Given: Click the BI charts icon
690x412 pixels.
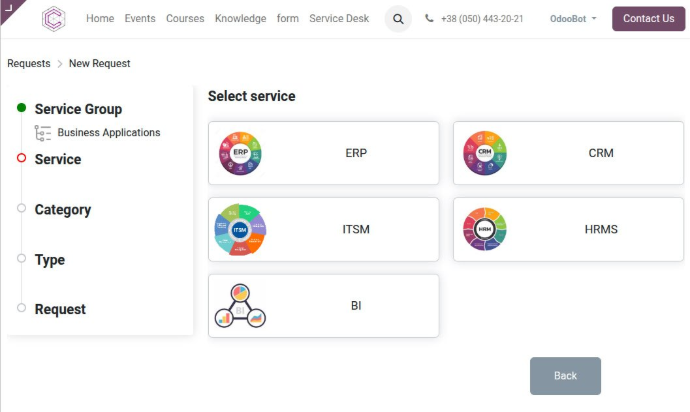Looking at the screenshot, I should click(x=240, y=306).
